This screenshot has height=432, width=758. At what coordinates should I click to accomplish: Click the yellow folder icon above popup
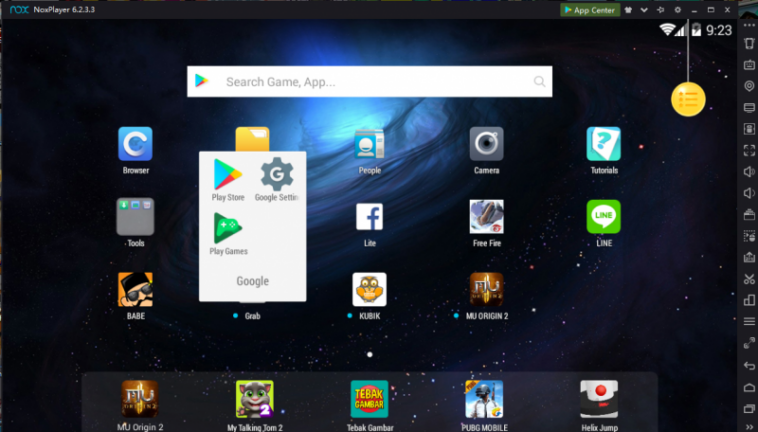252,139
